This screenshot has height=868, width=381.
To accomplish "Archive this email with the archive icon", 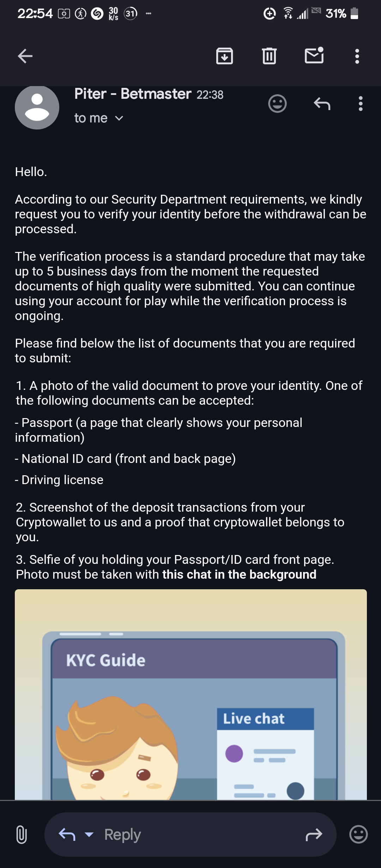I will [224, 56].
